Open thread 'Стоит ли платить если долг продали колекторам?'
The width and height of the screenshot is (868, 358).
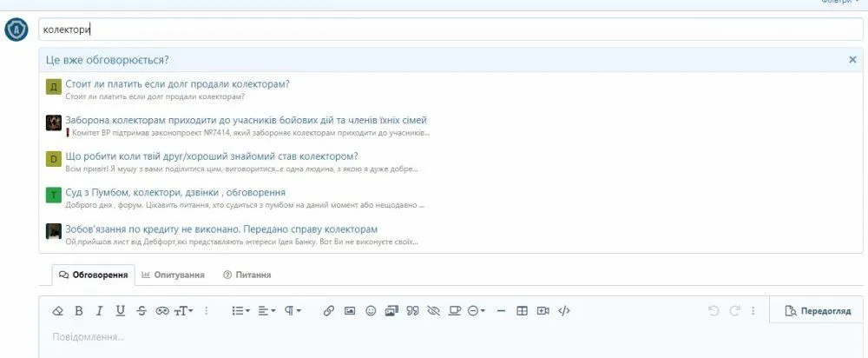coord(178,84)
